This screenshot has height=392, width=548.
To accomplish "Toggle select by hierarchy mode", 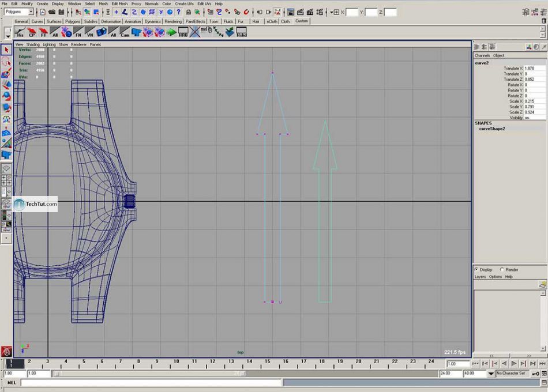I will click(78, 12).
